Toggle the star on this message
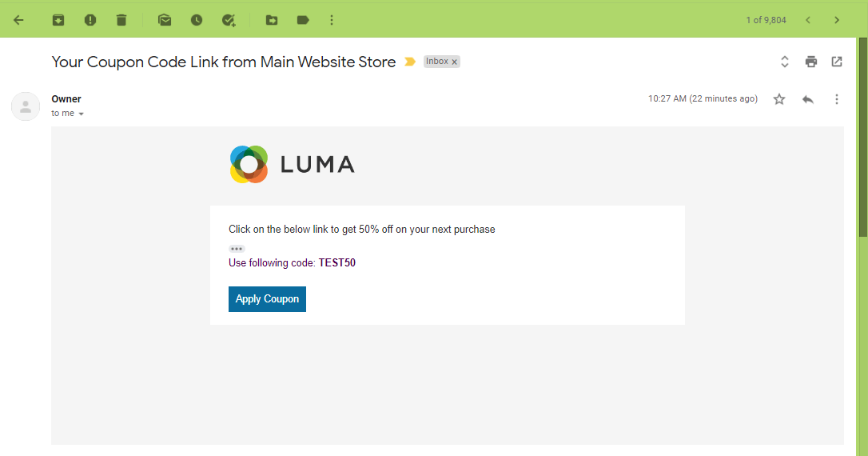Screen dimensions: 868x456 pos(778,99)
